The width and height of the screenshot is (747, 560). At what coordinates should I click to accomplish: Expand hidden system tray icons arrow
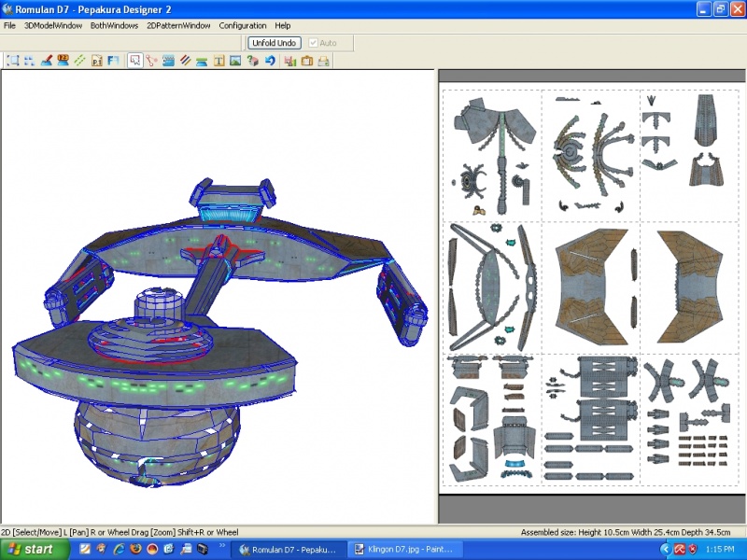pyautogui.click(x=666, y=550)
